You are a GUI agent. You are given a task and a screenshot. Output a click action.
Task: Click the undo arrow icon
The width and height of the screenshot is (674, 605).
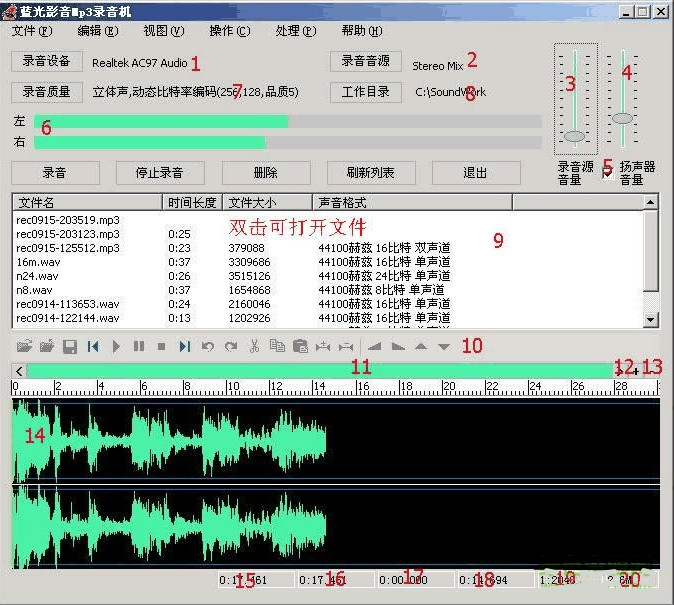coord(207,346)
